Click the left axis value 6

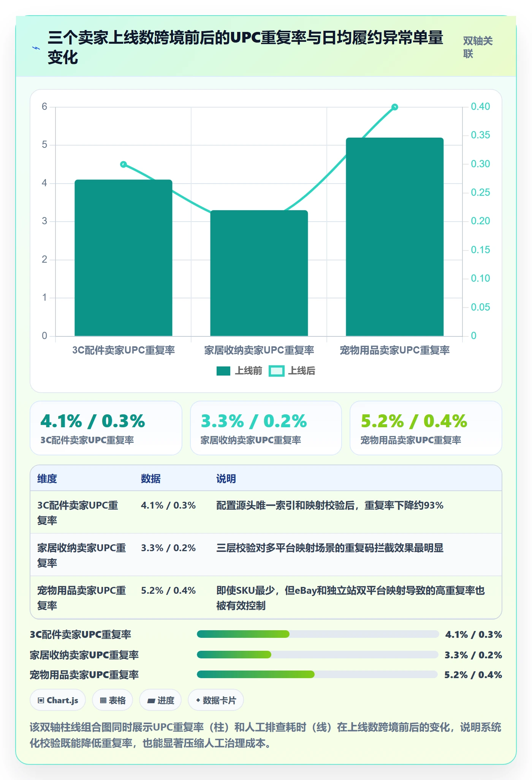tap(44, 106)
